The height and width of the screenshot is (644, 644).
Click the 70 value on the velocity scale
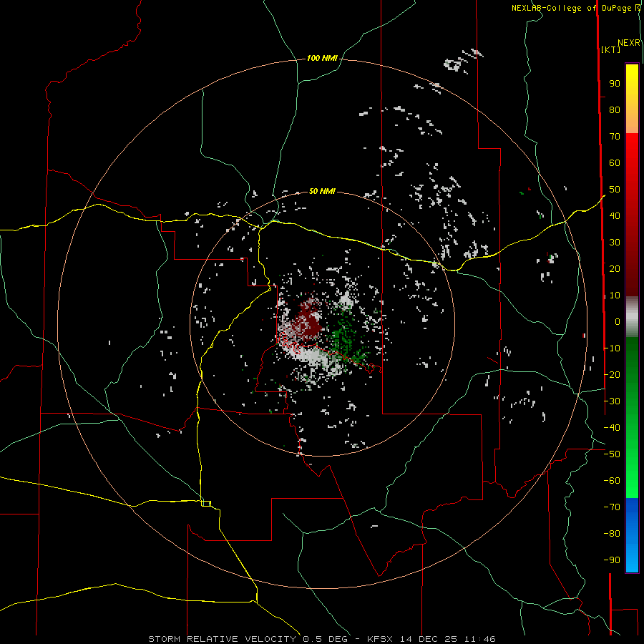click(x=615, y=137)
